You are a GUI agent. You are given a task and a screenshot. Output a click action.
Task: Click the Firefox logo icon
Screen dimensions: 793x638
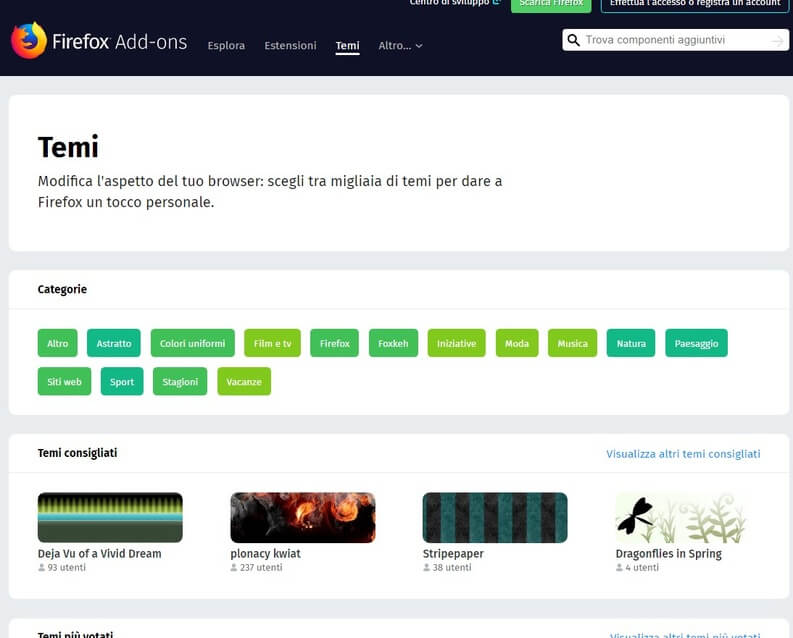click(29, 40)
